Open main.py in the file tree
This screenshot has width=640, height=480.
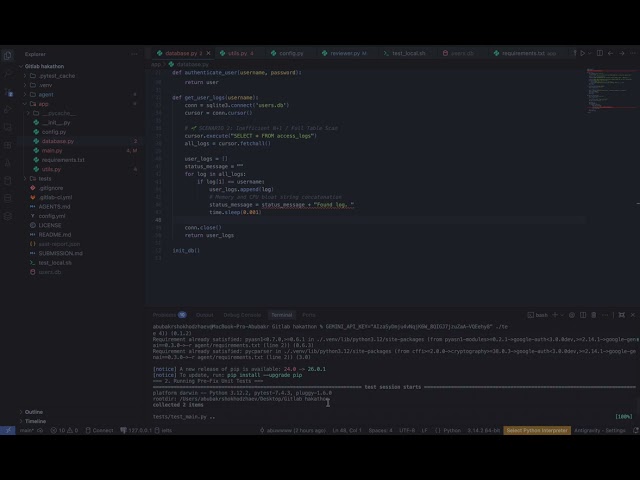coord(52,151)
